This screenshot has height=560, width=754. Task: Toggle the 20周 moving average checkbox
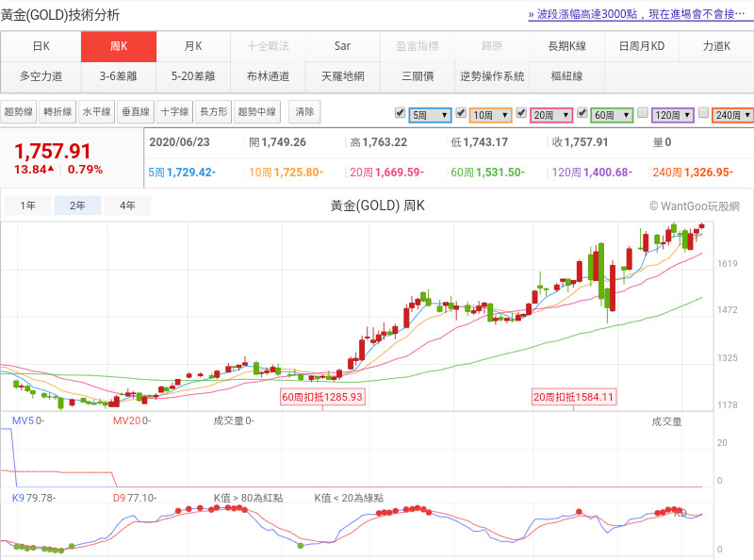[x=521, y=113]
